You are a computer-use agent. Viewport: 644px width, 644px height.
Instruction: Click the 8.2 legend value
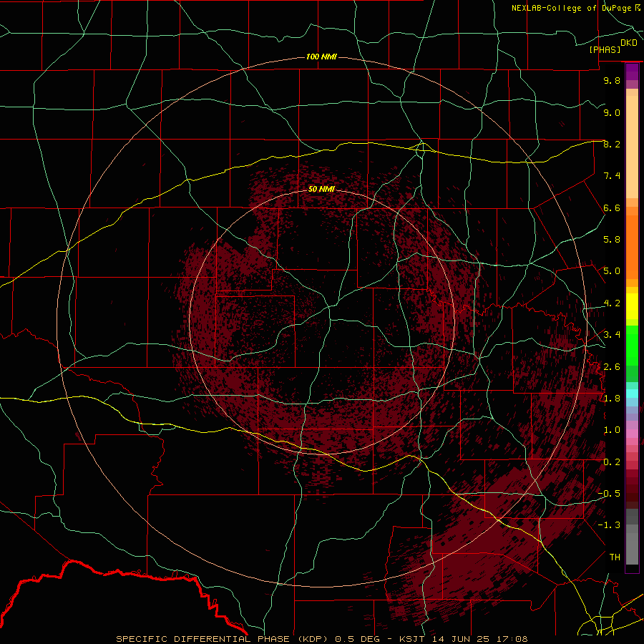tap(612, 144)
